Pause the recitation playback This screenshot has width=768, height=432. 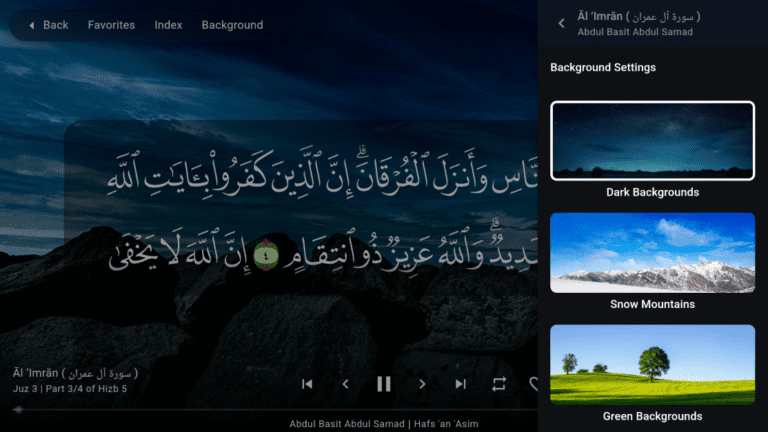click(384, 384)
